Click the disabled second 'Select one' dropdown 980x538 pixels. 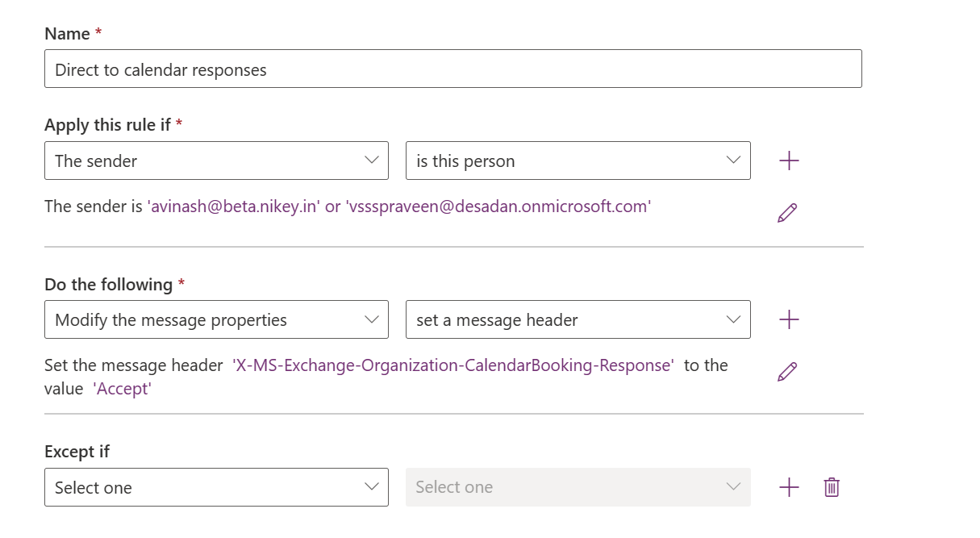tap(578, 487)
